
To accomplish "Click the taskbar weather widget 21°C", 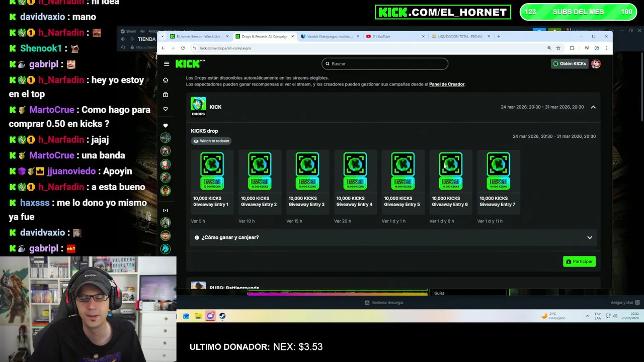I will click(x=553, y=316).
